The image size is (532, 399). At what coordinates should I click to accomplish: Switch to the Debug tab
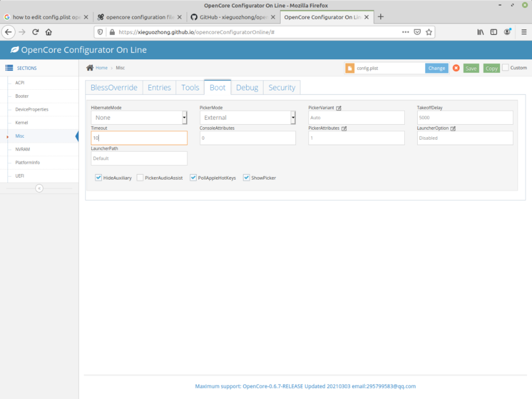click(x=247, y=88)
